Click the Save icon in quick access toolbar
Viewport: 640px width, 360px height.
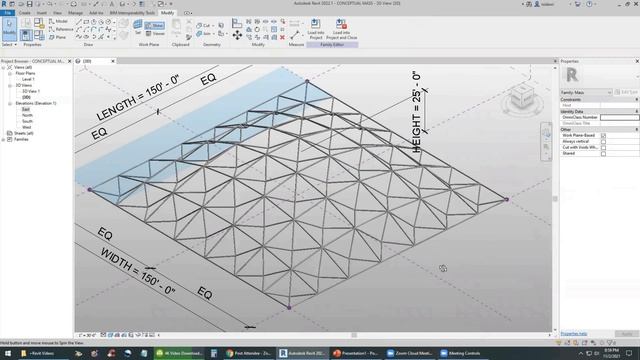tap(29, 4)
